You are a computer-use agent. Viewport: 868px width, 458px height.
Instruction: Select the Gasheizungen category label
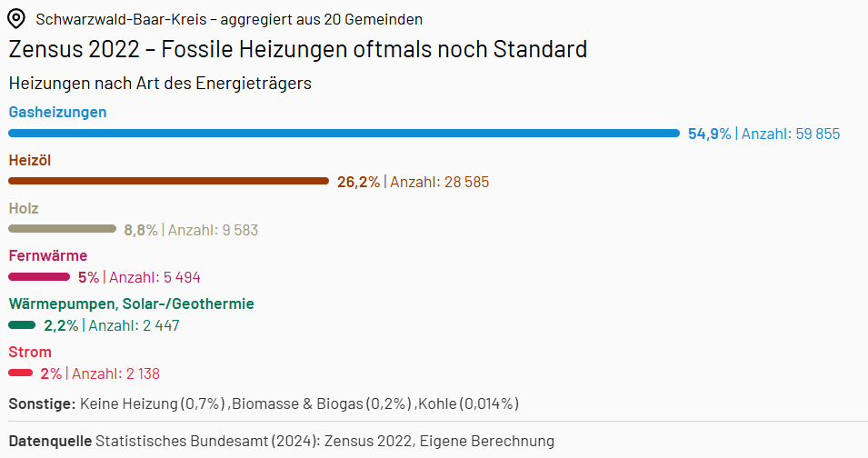click(57, 113)
